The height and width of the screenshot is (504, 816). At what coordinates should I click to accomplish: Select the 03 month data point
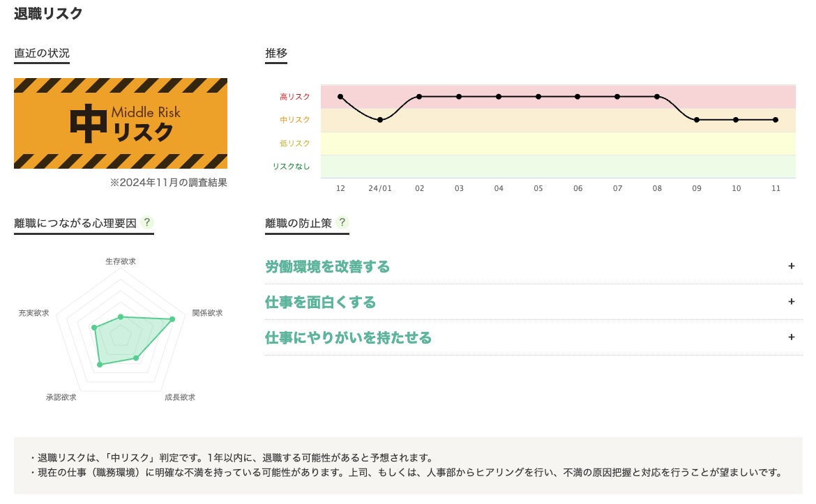[459, 97]
